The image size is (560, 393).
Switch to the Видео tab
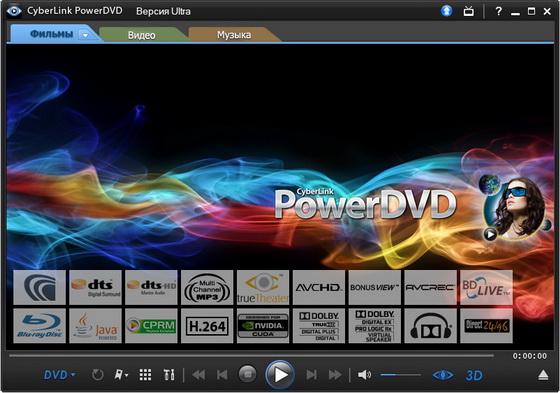141,35
